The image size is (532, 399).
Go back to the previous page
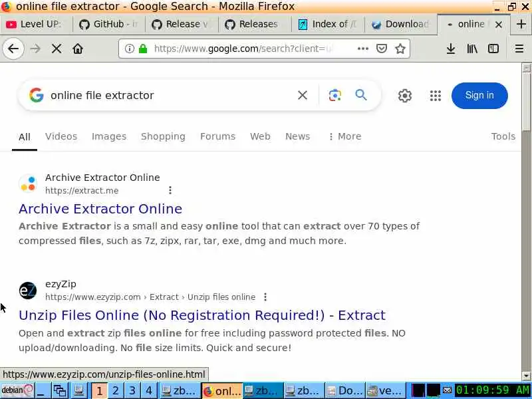pyautogui.click(x=13, y=49)
